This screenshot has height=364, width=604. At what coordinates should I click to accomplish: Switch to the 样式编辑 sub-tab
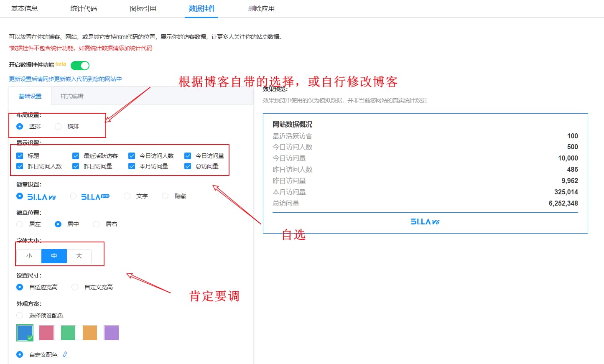tap(72, 96)
